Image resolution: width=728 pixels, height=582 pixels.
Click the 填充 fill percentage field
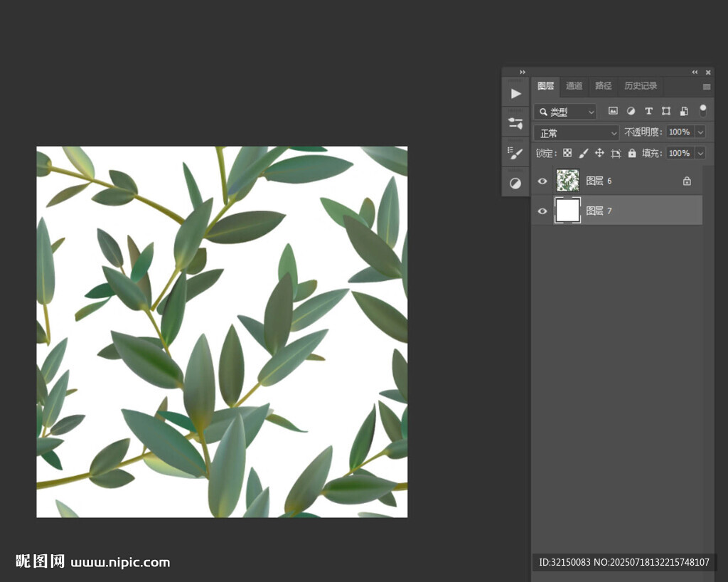[679, 153]
